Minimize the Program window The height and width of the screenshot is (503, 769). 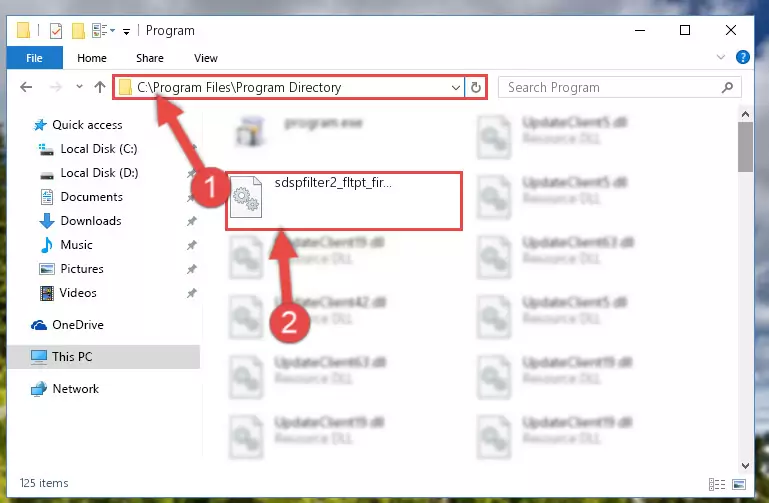pos(640,30)
